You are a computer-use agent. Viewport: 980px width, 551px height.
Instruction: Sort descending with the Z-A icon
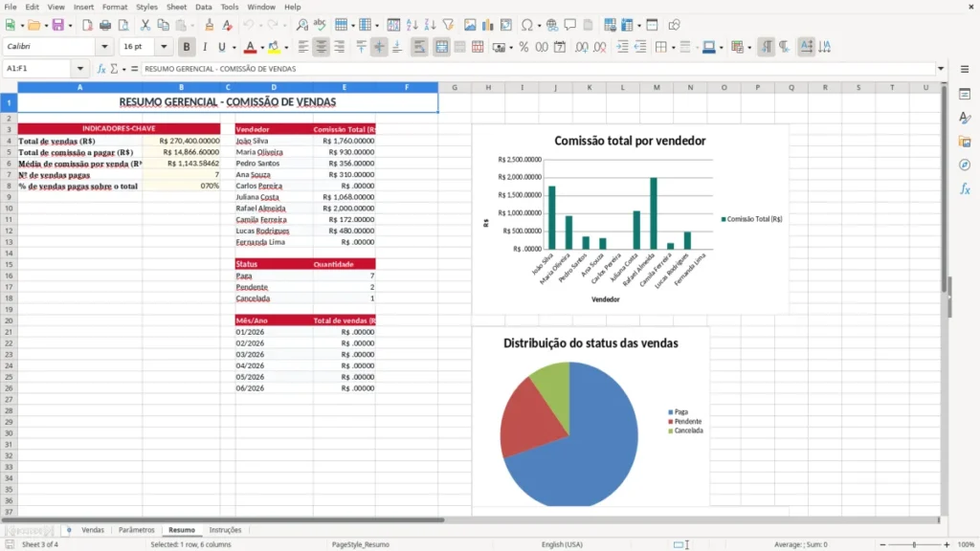[430, 25]
